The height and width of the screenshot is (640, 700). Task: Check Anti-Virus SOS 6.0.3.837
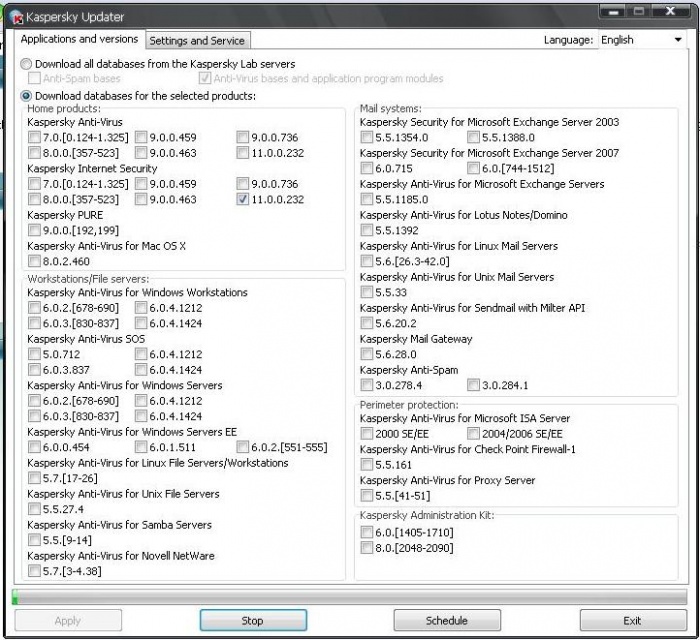[x=34, y=370]
